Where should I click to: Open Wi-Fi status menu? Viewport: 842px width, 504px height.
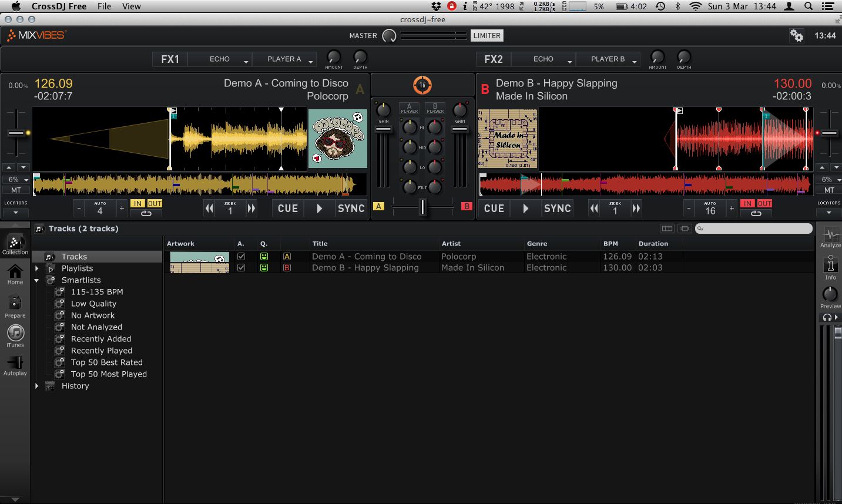pyautogui.click(x=696, y=6)
